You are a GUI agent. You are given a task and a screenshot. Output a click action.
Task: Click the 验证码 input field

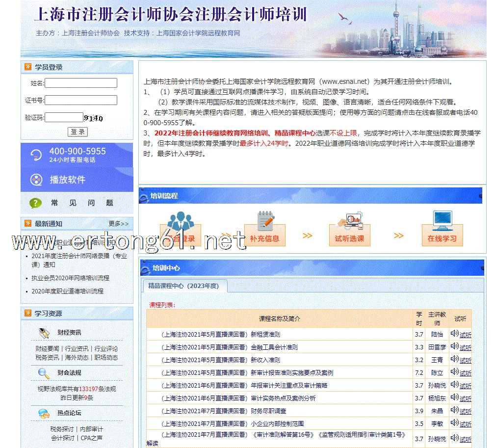coord(64,117)
